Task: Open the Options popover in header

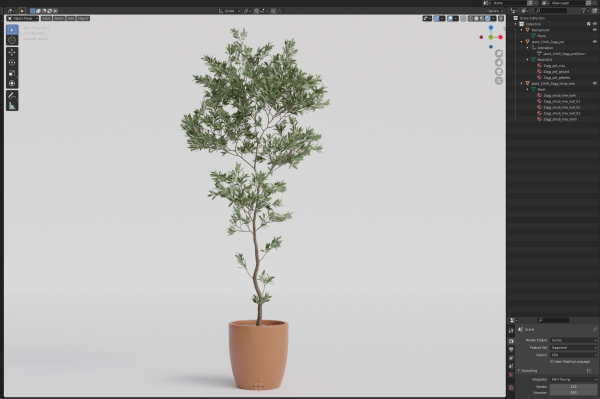Action: click(495, 11)
